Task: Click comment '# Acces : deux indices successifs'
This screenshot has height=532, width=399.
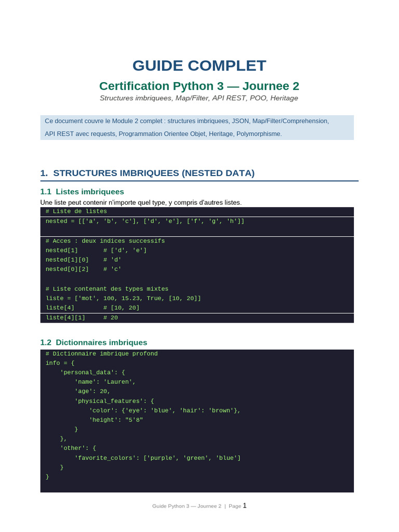Action: 105,241
